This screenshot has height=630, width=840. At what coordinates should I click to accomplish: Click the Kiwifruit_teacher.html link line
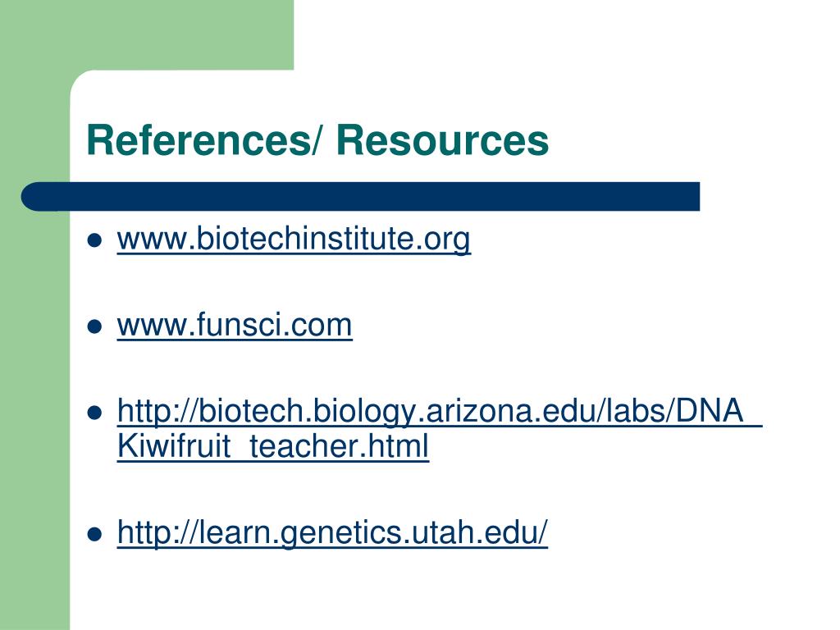272,446
